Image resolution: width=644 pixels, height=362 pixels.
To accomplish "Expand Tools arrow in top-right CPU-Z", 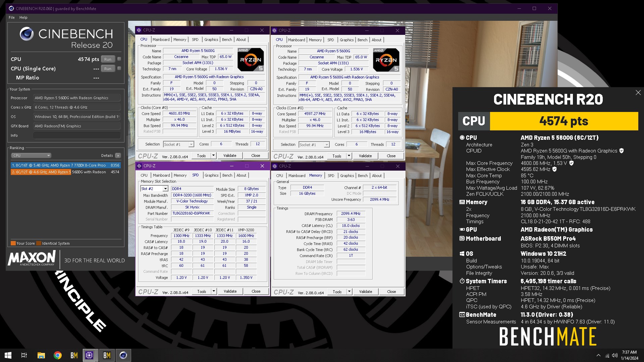I will coord(349,156).
